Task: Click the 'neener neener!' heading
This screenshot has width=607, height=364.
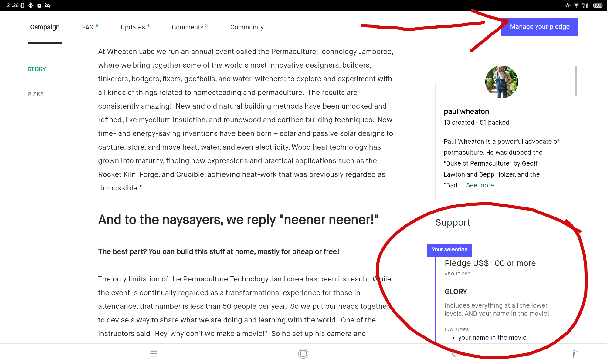Action: click(x=238, y=220)
